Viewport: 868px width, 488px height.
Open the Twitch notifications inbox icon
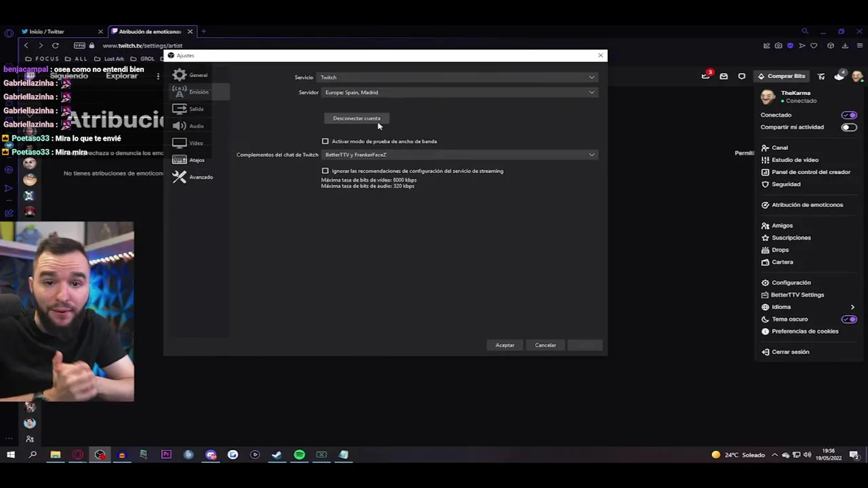pos(724,77)
